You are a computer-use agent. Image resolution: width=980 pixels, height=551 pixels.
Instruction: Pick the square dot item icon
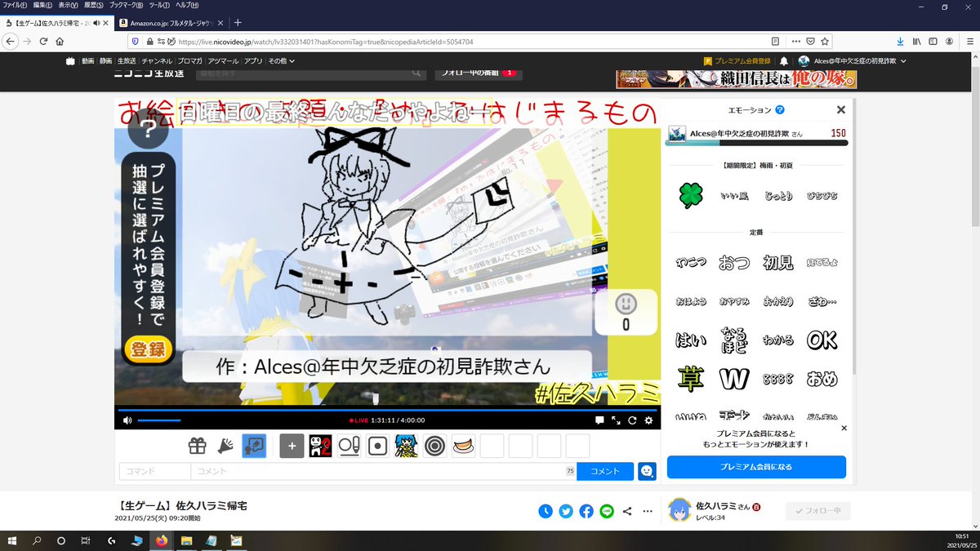[377, 446]
